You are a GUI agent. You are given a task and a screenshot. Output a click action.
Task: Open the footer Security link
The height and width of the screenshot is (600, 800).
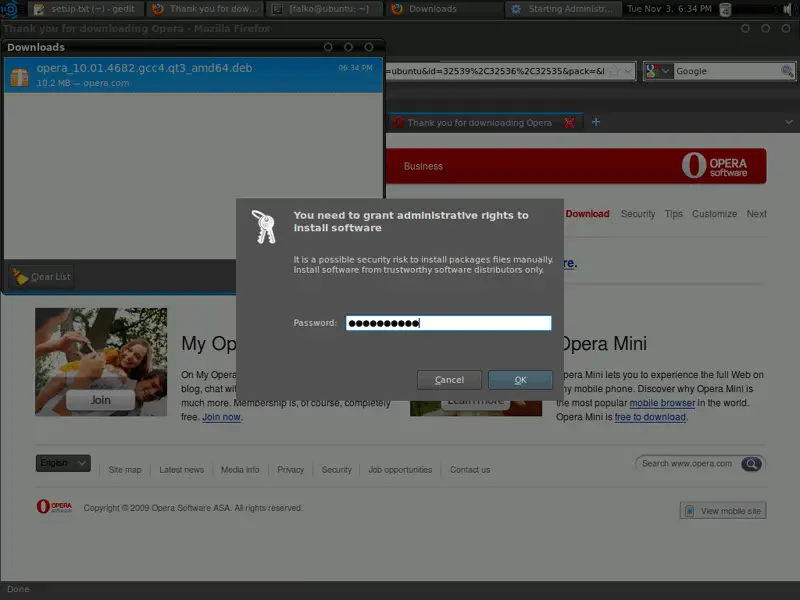[337, 470]
